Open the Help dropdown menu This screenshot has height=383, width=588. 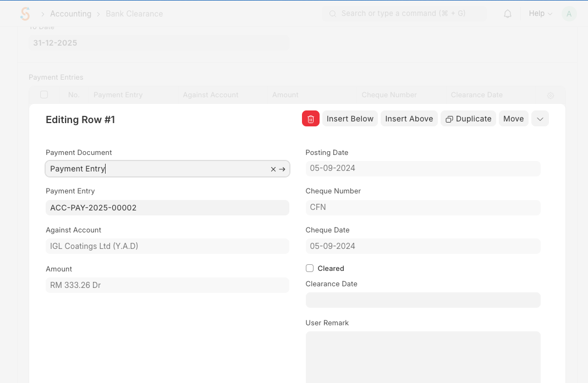(540, 14)
